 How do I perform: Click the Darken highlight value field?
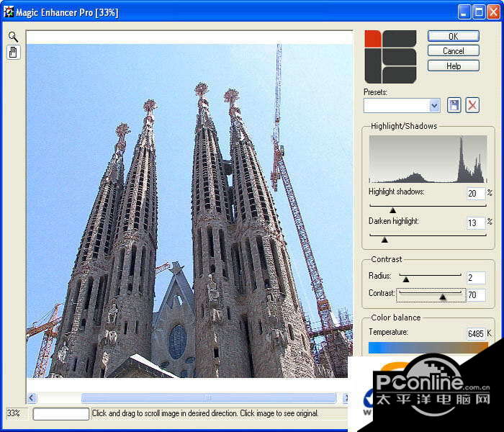point(475,222)
